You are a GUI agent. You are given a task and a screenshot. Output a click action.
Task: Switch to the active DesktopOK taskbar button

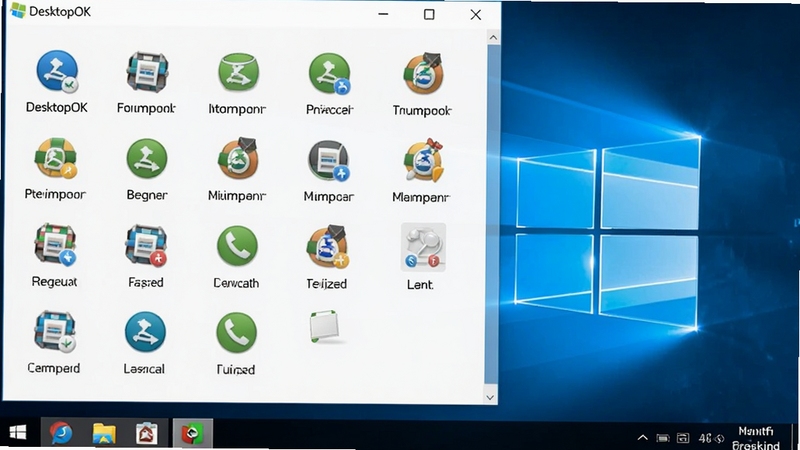(x=192, y=434)
